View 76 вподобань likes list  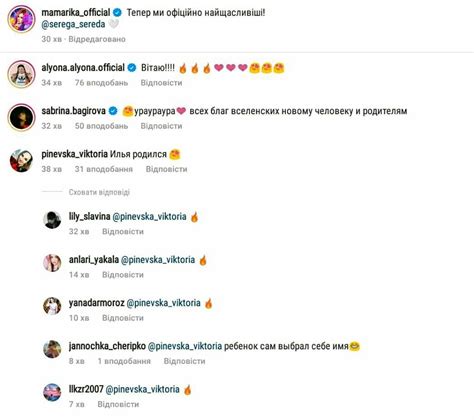coord(101,83)
